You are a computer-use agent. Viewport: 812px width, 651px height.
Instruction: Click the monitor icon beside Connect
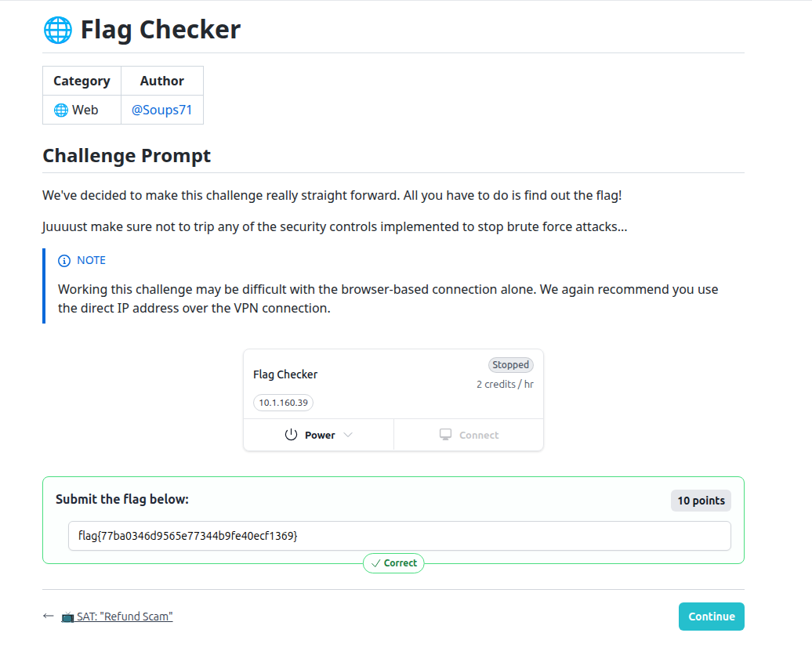point(446,435)
